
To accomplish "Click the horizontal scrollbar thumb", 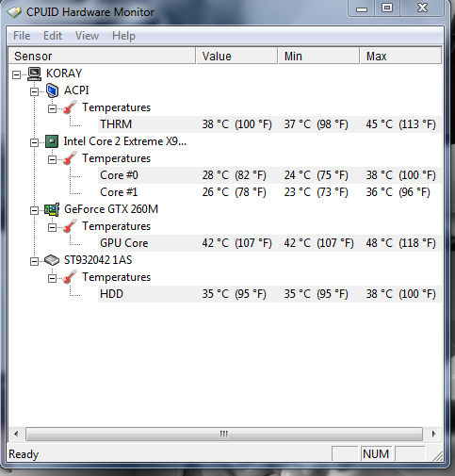I will [224, 435].
